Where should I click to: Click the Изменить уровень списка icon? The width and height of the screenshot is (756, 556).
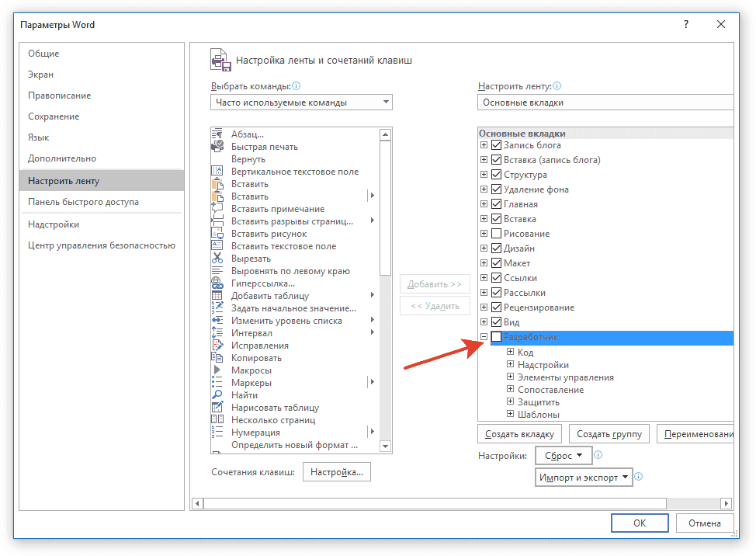point(217,321)
